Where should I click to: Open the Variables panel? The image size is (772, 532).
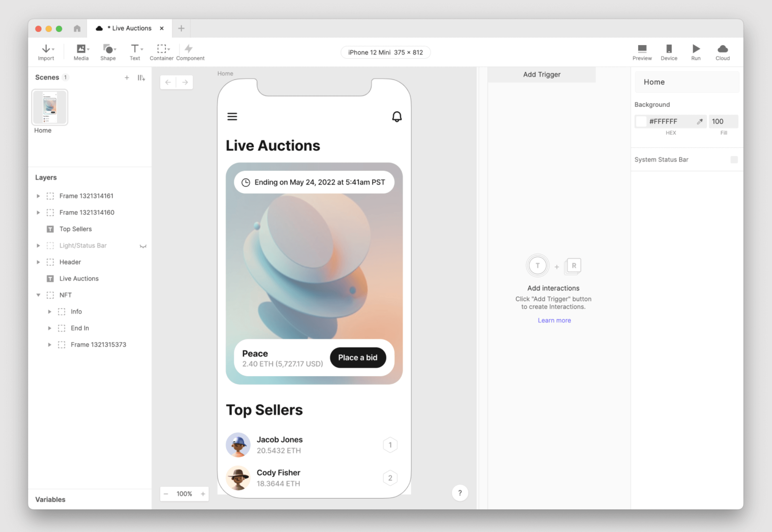tap(50, 499)
